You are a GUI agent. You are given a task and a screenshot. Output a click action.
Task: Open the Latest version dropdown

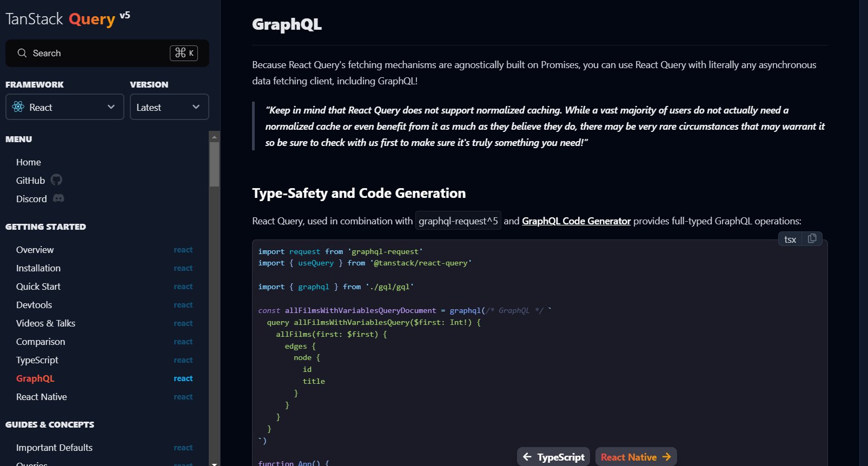(x=169, y=107)
